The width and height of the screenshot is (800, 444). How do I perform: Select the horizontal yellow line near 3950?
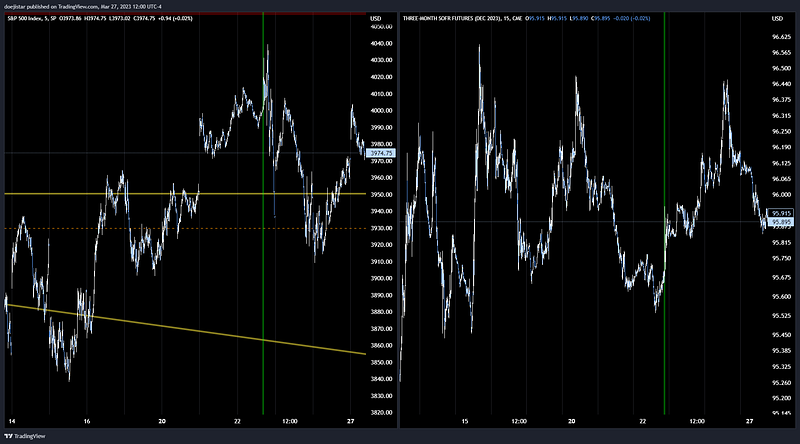click(100, 193)
